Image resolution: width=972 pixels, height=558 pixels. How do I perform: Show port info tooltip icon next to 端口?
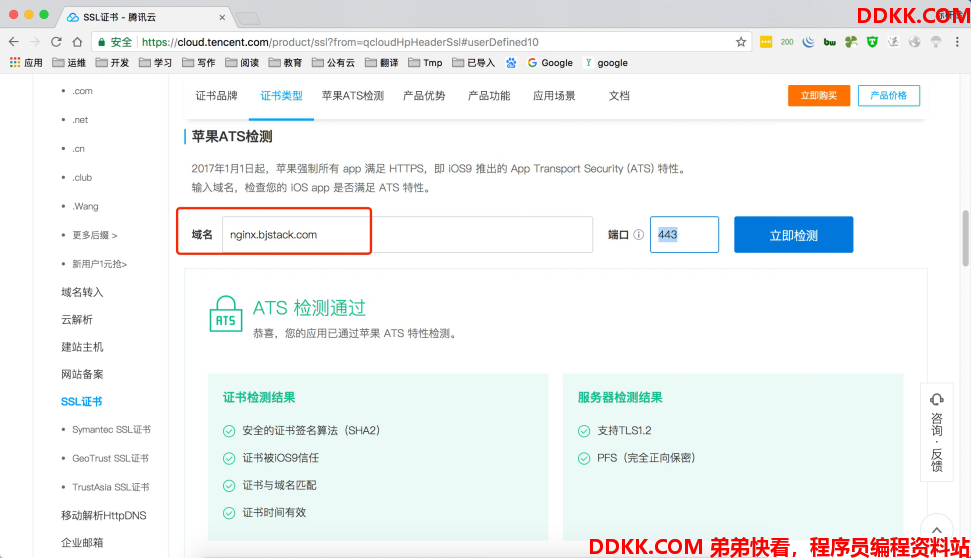[638, 234]
